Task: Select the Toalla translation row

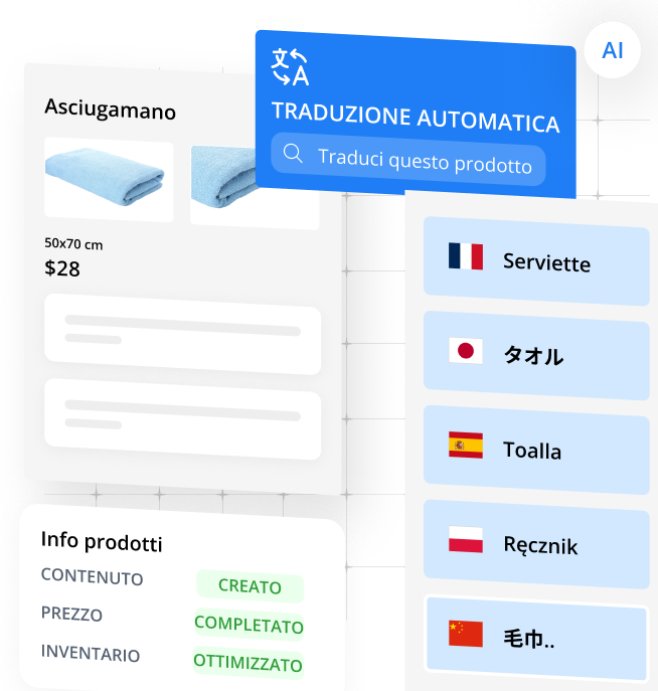Action: point(536,450)
